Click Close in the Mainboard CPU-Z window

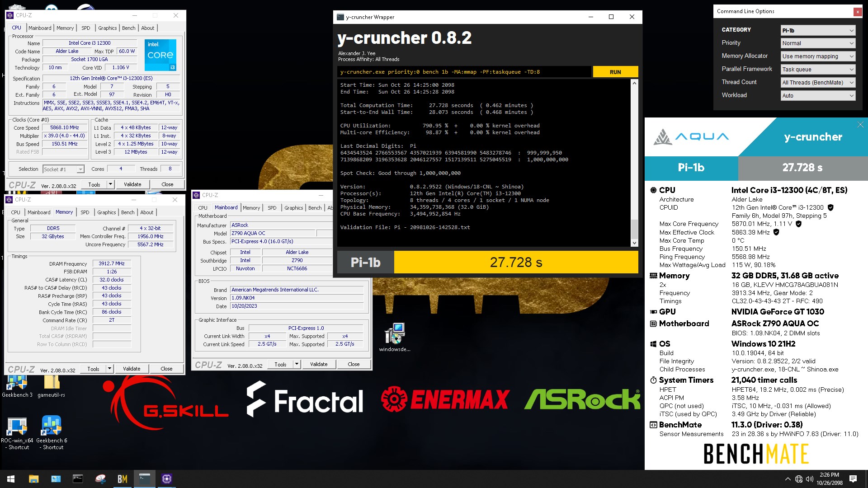tap(354, 364)
